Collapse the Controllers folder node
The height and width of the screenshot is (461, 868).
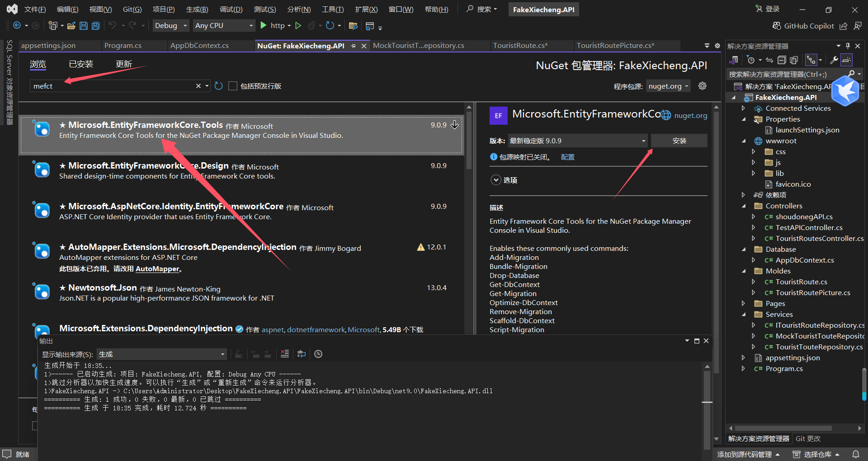point(743,206)
